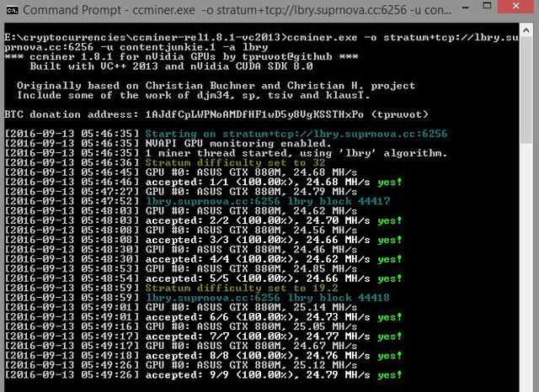Click GPU #0 line showing 24.85 MH/s
539x392 pixels.
(x=181, y=269)
